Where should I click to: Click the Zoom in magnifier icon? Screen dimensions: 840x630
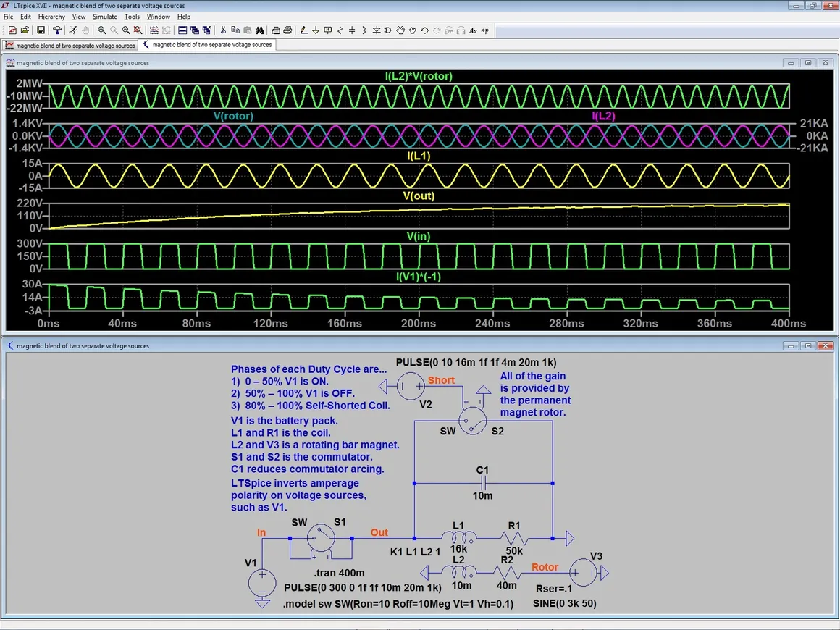[x=102, y=30]
